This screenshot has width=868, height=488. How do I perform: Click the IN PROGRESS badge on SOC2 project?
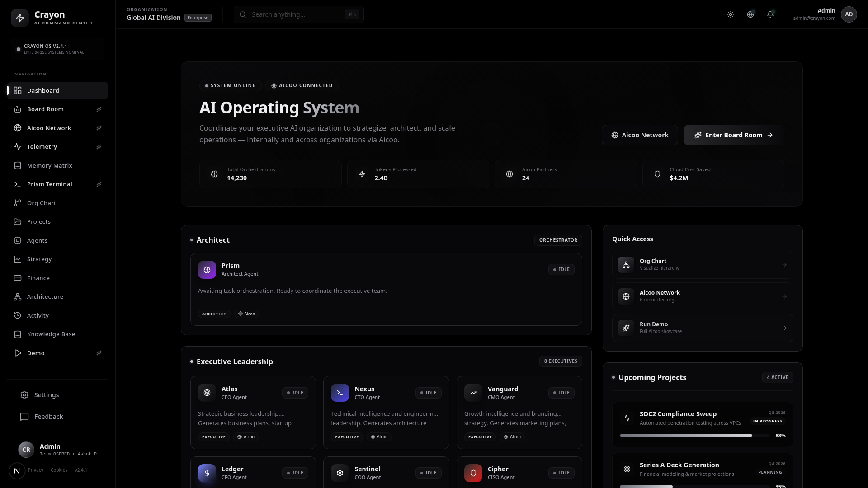coord(767,421)
